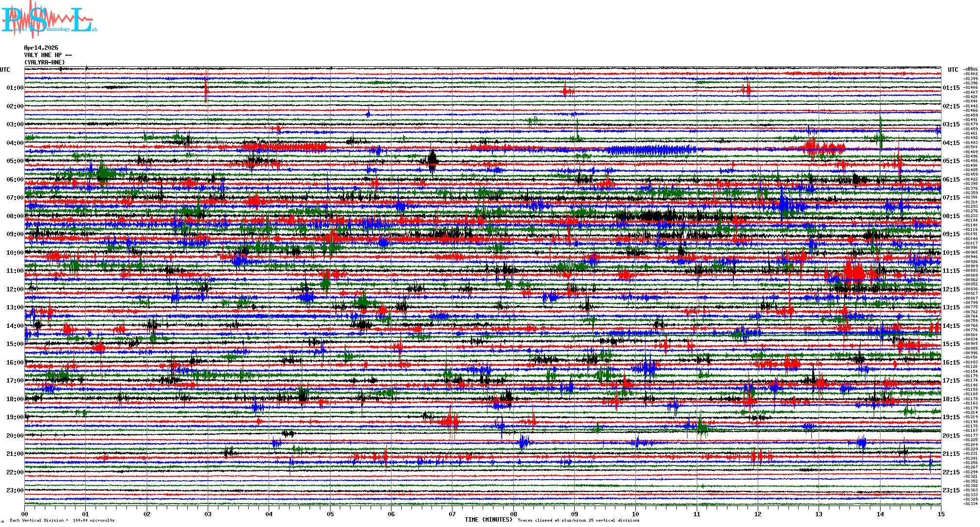Click the VALY HNE HP station label
This screenshot has width=980, height=527.
pyautogui.click(x=47, y=55)
